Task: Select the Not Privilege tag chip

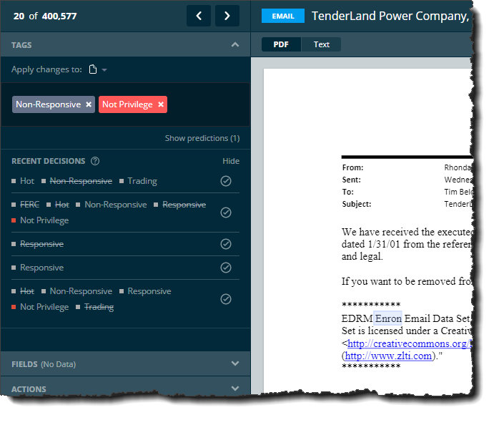Action: coord(133,104)
